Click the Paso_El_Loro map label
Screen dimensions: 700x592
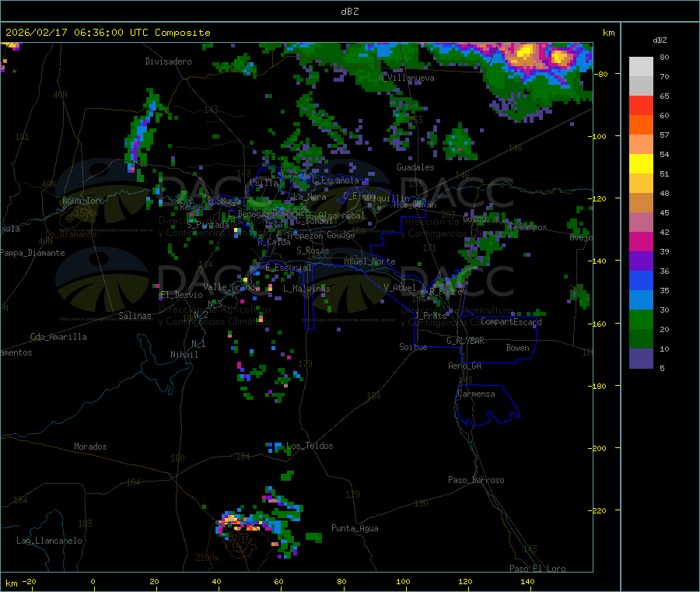[x=537, y=569]
